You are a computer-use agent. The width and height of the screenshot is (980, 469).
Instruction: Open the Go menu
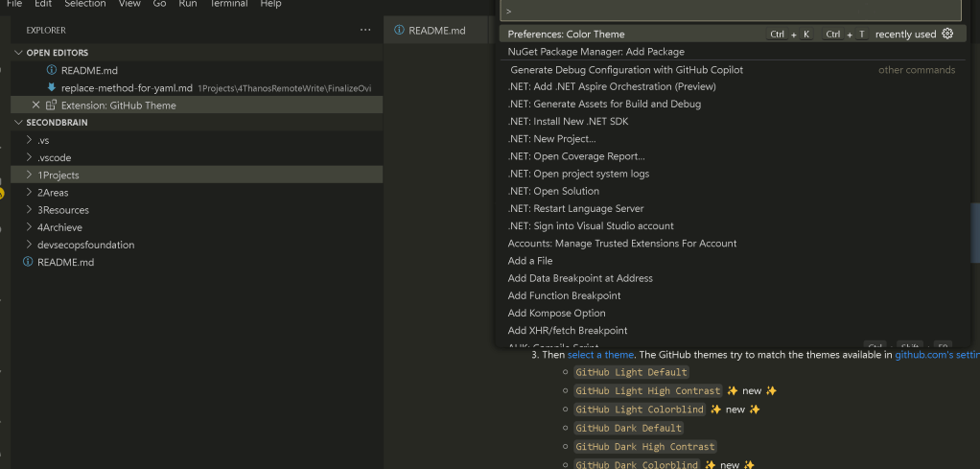click(x=159, y=4)
